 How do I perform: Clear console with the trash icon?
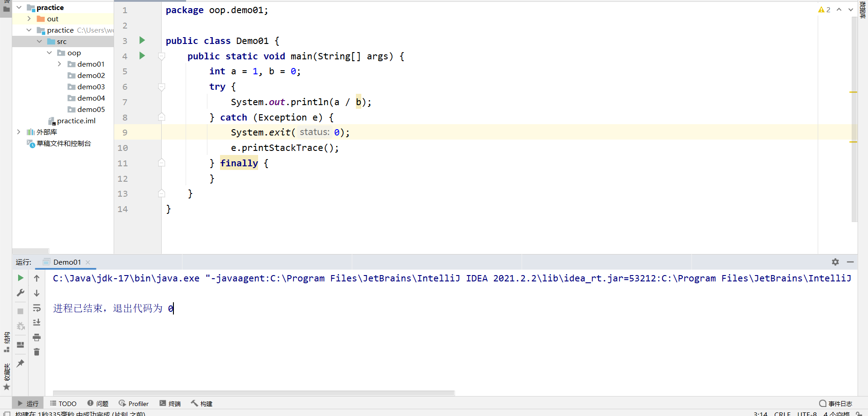pos(37,352)
